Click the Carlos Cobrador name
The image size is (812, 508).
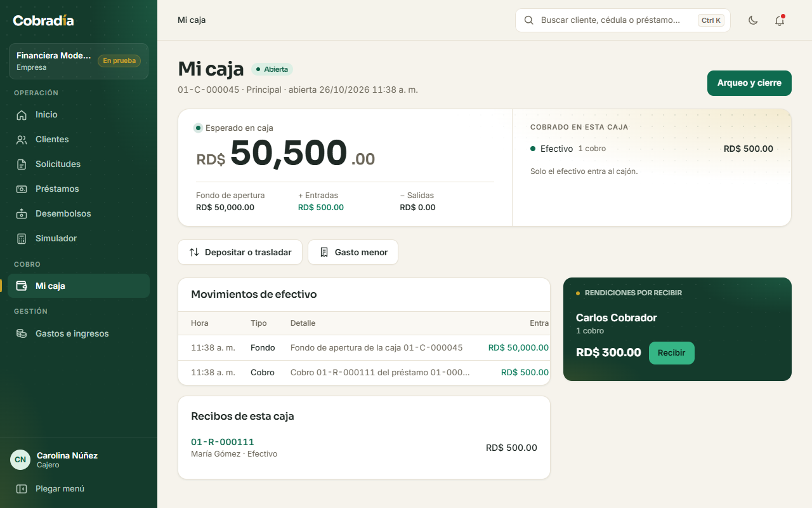pyautogui.click(x=616, y=317)
